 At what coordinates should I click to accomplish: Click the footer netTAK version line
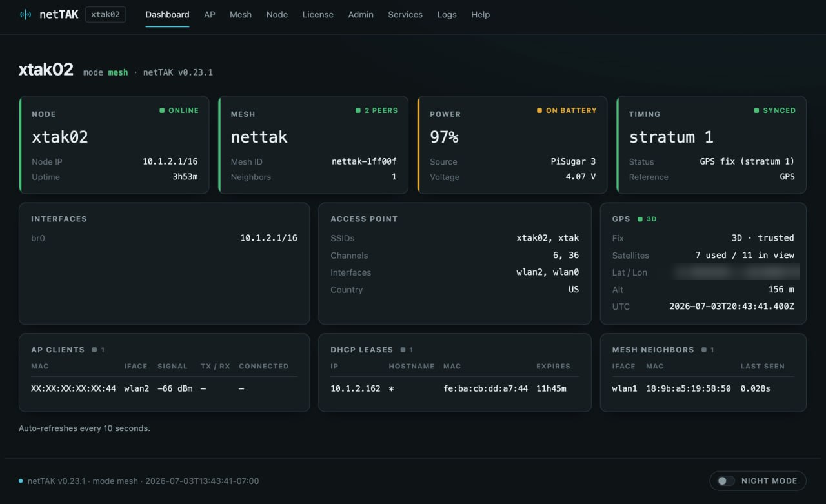[x=143, y=481]
